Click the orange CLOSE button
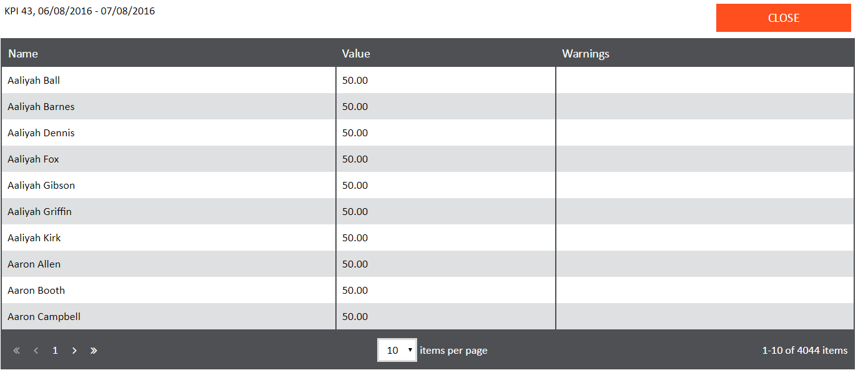This screenshot has height=380, width=868. pyautogui.click(x=783, y=18)
